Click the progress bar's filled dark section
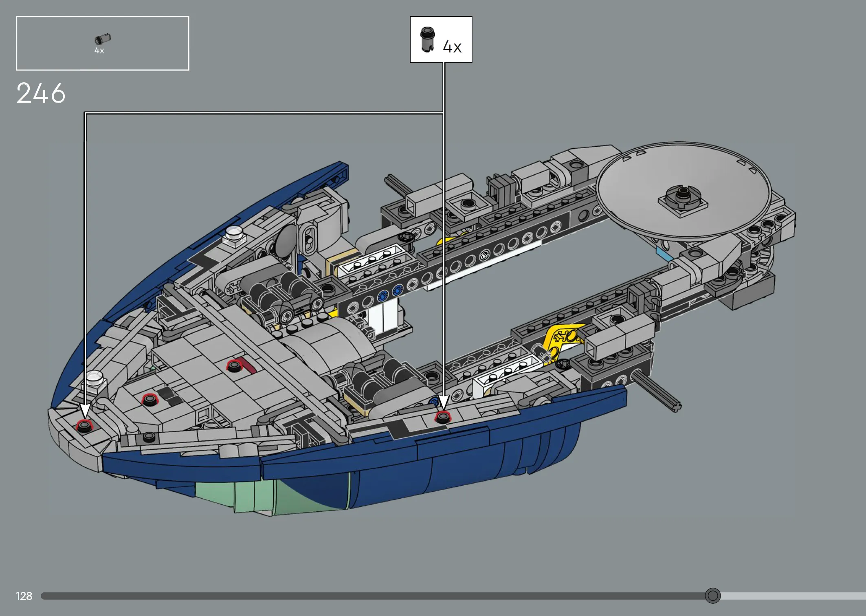Screen dimensions: 866x616 point(373,596)
